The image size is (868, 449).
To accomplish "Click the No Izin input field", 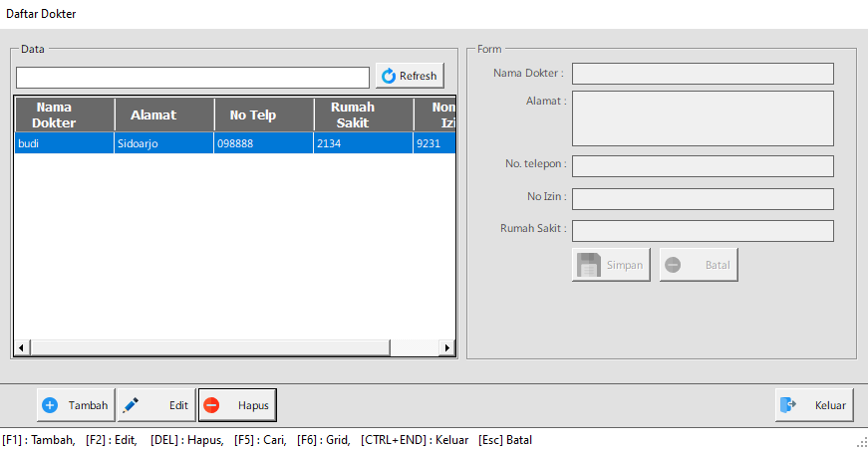I will pos(703,199).
